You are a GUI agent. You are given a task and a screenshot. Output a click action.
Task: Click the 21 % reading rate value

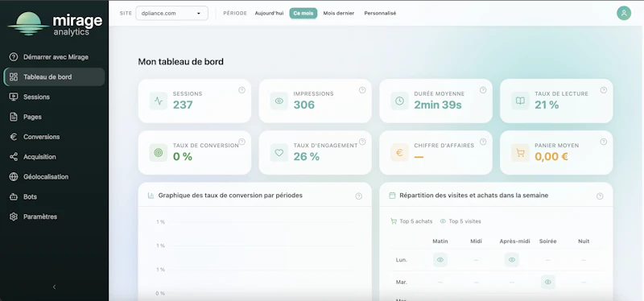coord(547,105)
